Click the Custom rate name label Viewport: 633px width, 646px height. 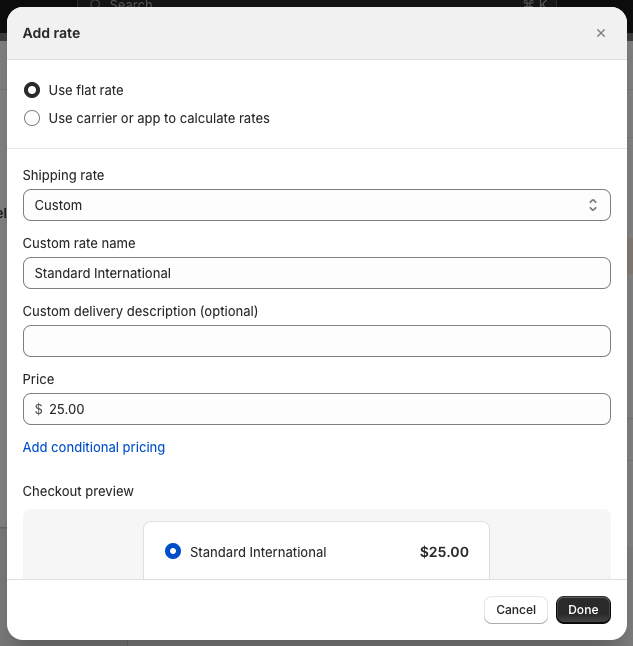pyautogui.click(x=79, y=243)
